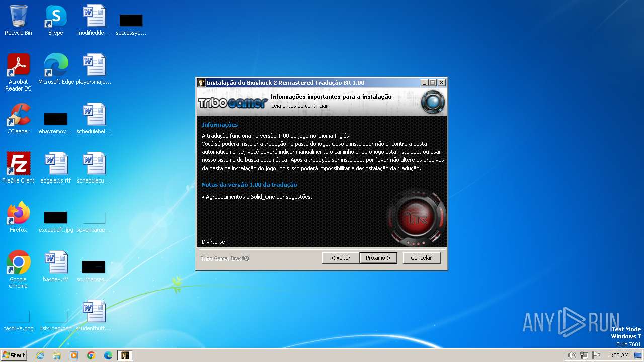Click the Show desktop button
Viewport: 644px width, 362px height.
(639, 355)
